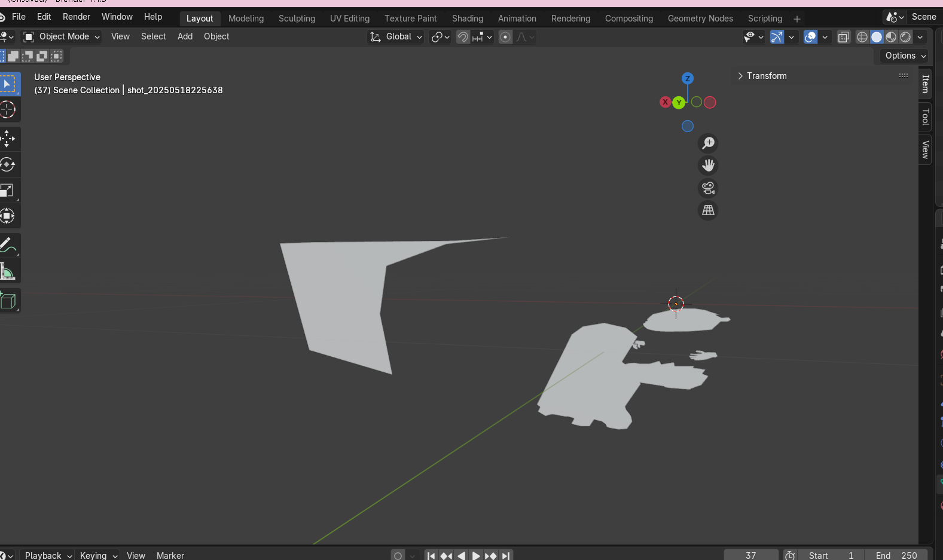This screenshot has height=560, width=943.
Task: Open the viewport Select menu
Action: pyautogui.click(x=154, y=36)
